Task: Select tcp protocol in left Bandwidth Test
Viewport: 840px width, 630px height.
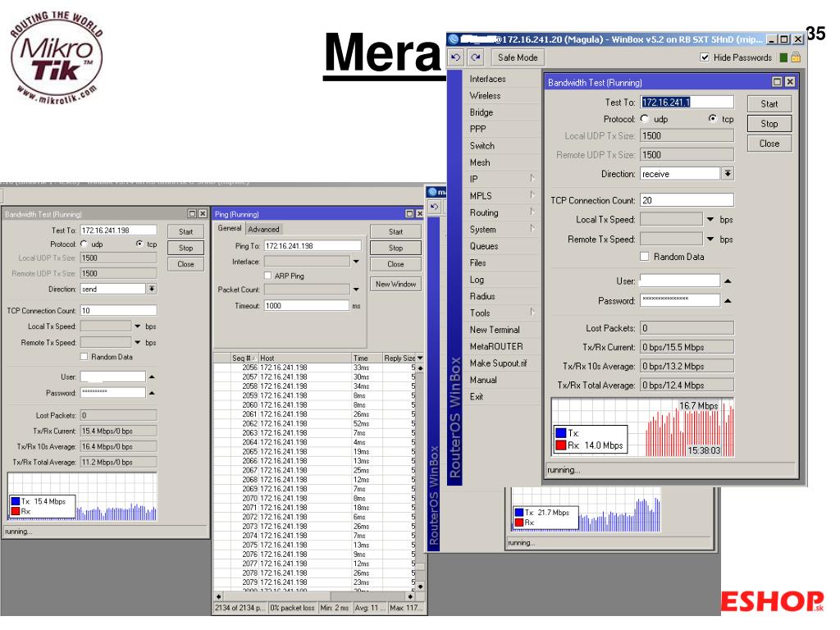Action: pyautogui.click(x=139, y=244)
